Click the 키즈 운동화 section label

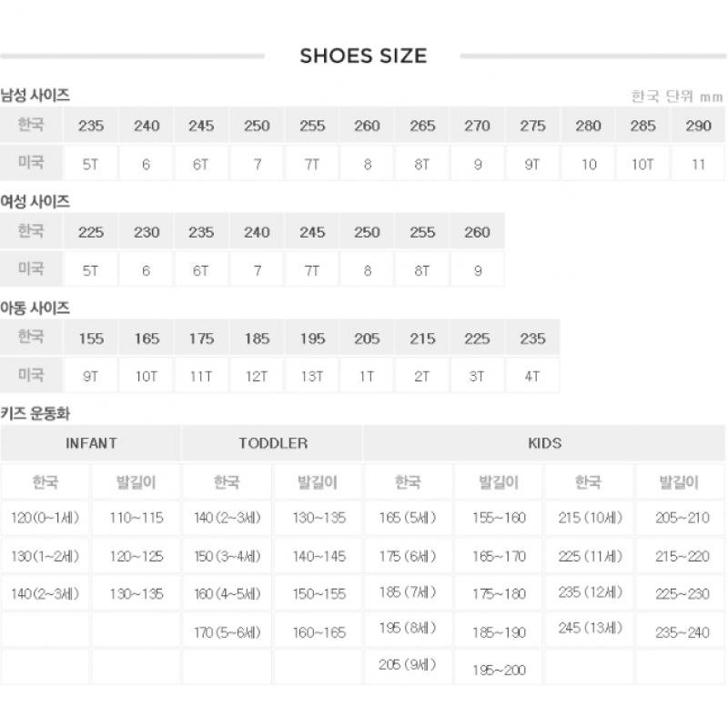tap(35, 413)
